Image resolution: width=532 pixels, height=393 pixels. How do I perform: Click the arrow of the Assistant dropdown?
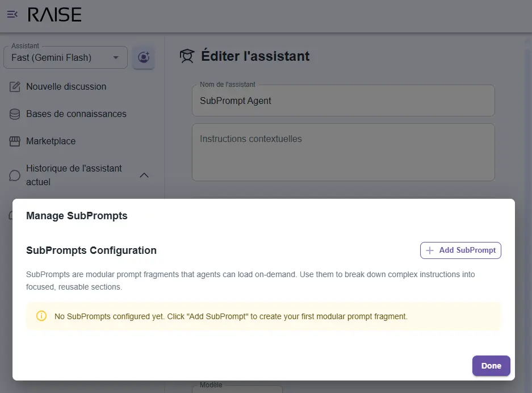pyautogui.click(x=116, y=57)
